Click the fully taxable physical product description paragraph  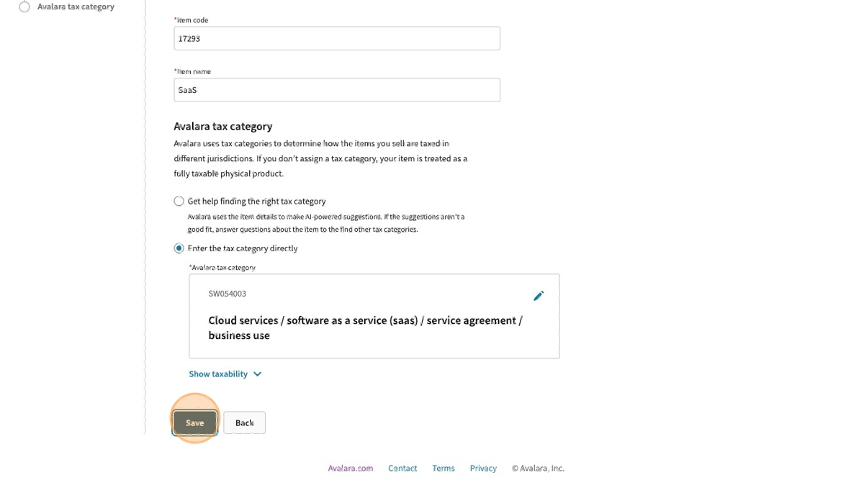point(320,158)
